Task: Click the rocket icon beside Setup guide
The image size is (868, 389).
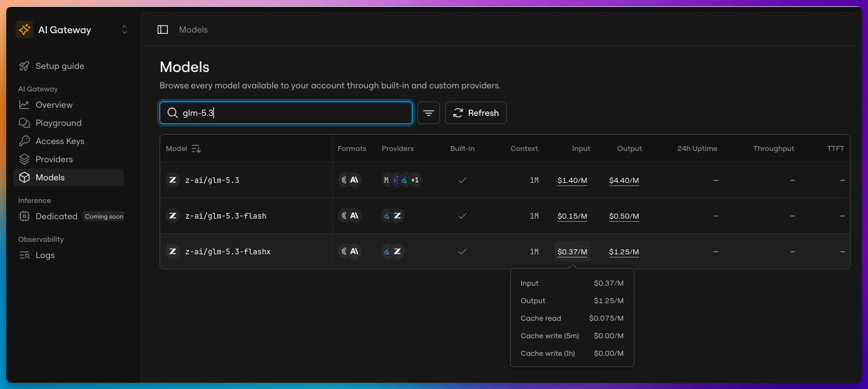Action: (x=24, y=66)
